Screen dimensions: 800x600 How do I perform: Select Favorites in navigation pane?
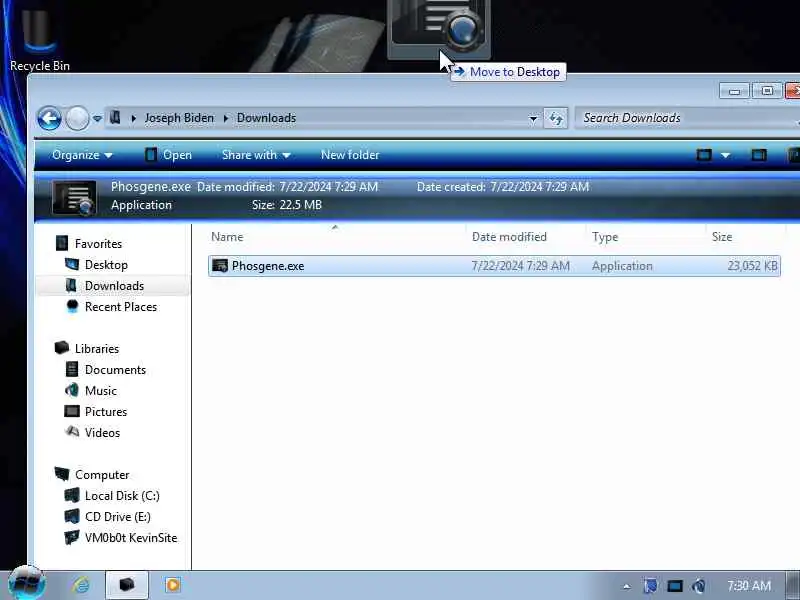[x=98, y=244]
